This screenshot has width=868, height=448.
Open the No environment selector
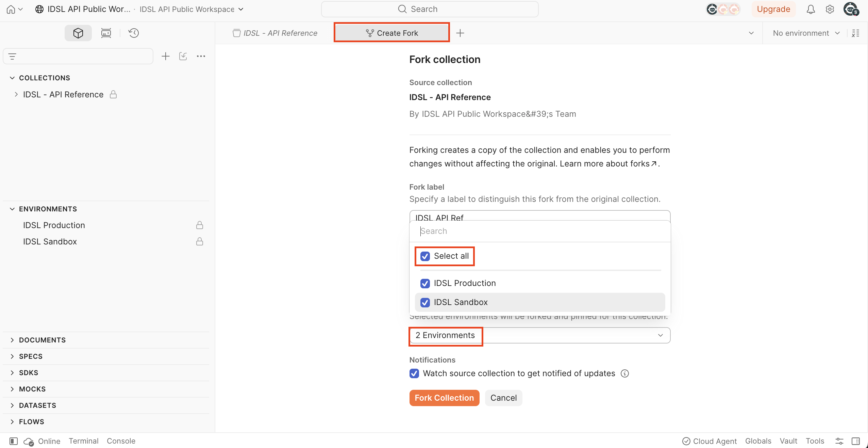806,33
